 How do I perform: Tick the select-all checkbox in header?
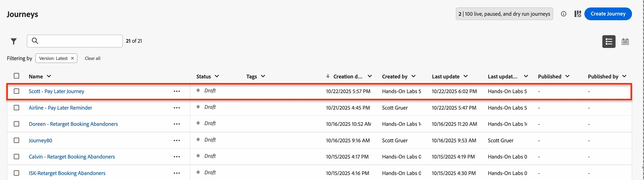[x=16, y=76]
